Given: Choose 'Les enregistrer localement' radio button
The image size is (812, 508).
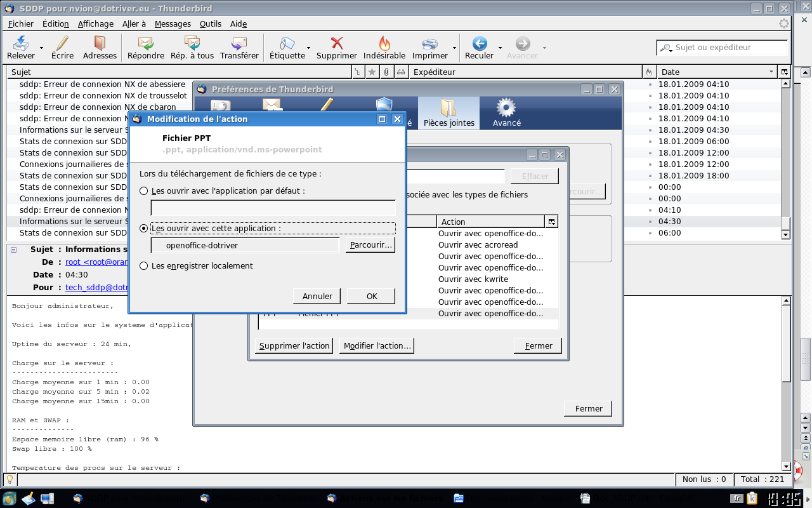Looking at the screenshot, I should 144,266.
